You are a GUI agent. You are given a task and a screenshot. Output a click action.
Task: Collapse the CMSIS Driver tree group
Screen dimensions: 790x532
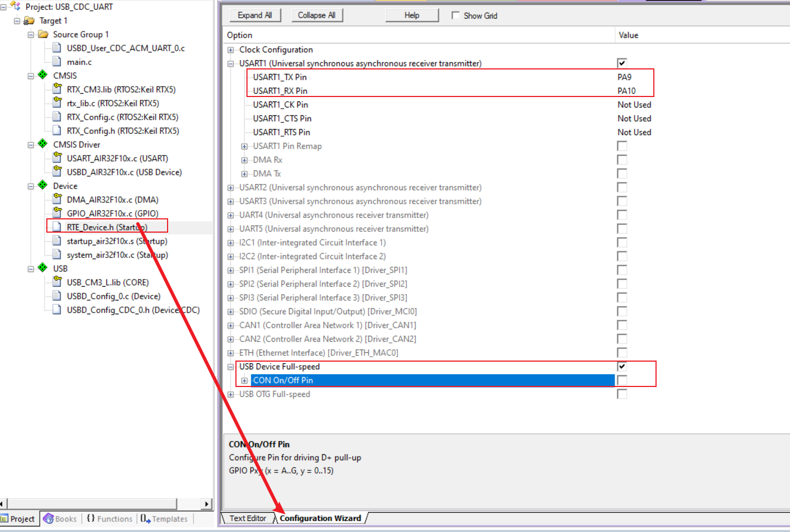pos(31,145)
